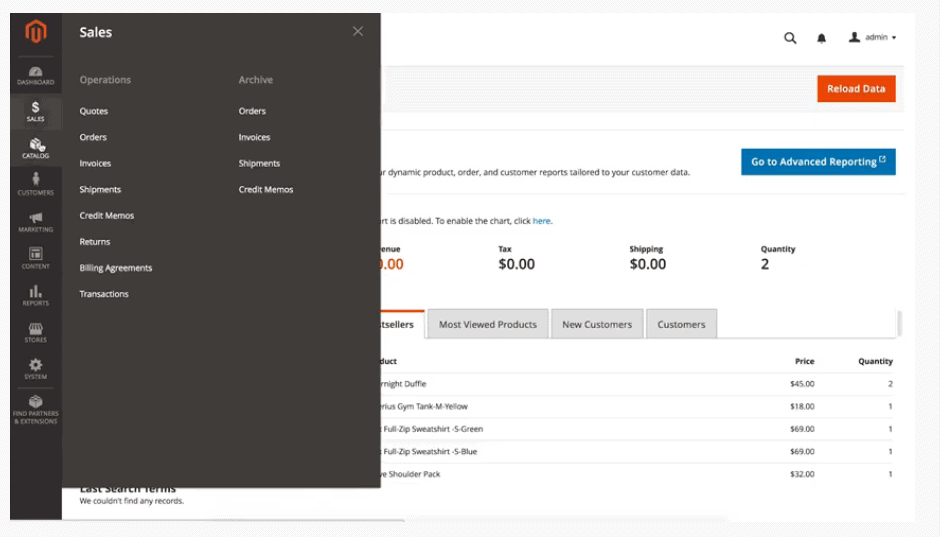Click the Price column header

(805, 361)
